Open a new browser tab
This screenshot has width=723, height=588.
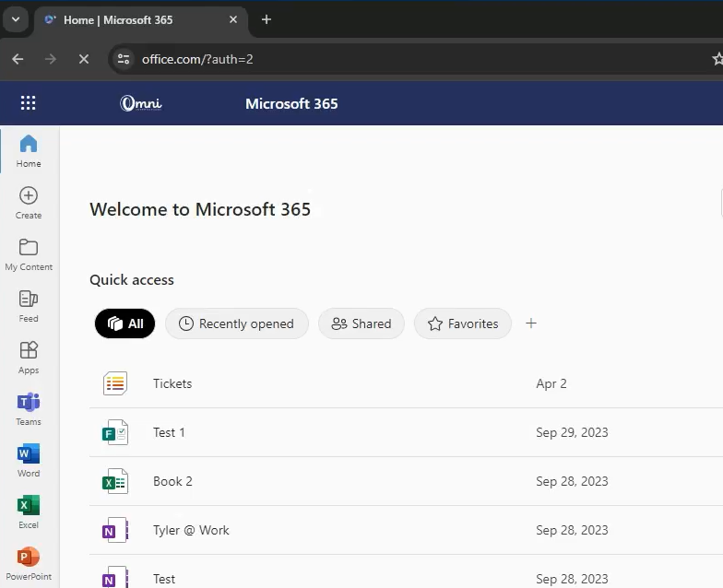(266, 19)
